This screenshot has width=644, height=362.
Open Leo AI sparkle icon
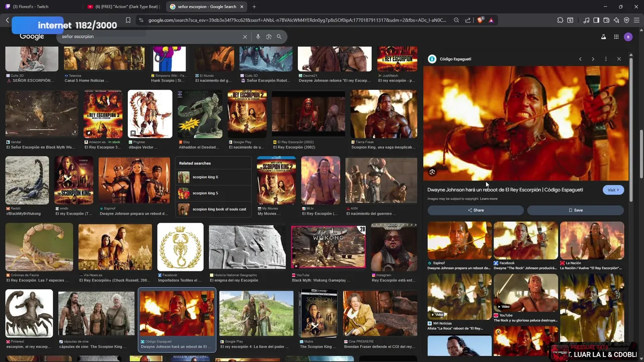coord(616,20)
